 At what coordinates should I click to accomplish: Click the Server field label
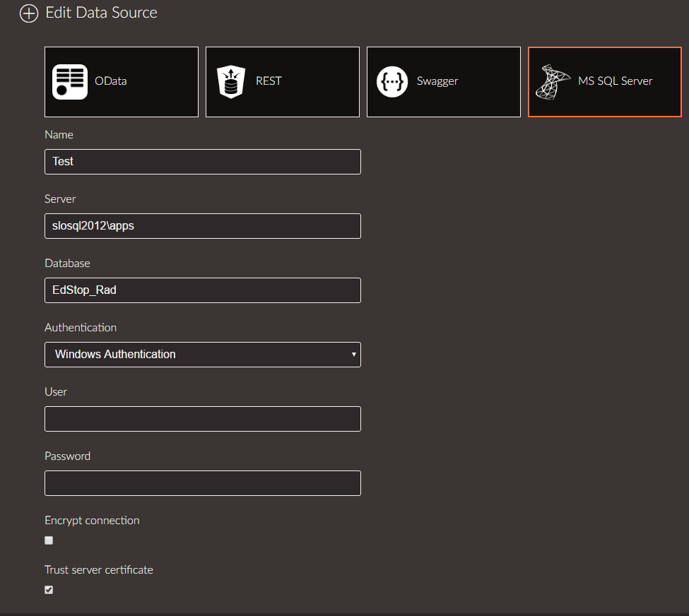click(x=60, y=199)
